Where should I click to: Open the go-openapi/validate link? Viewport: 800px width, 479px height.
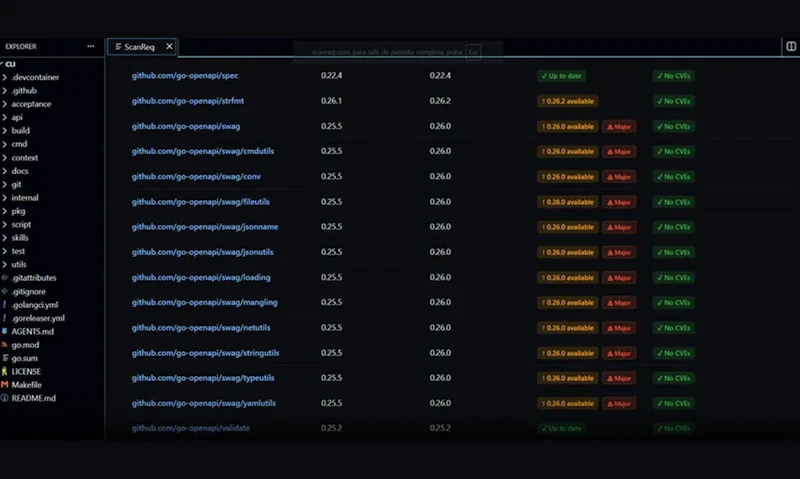[191, 428]
